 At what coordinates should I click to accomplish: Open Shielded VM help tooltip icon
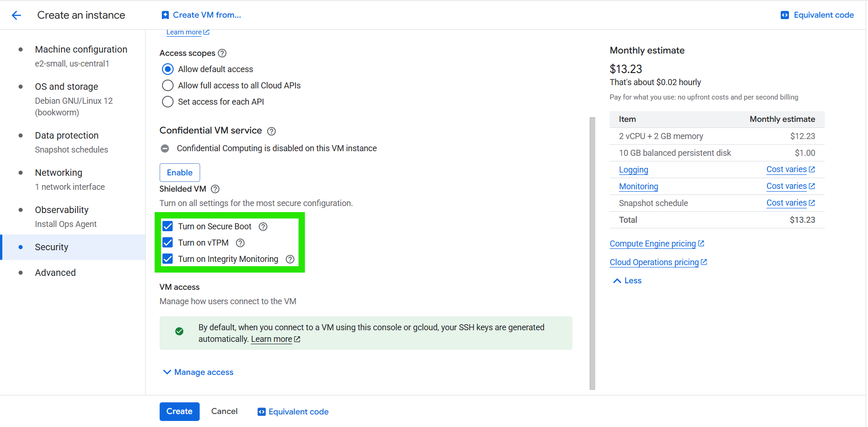coord(215,189)
